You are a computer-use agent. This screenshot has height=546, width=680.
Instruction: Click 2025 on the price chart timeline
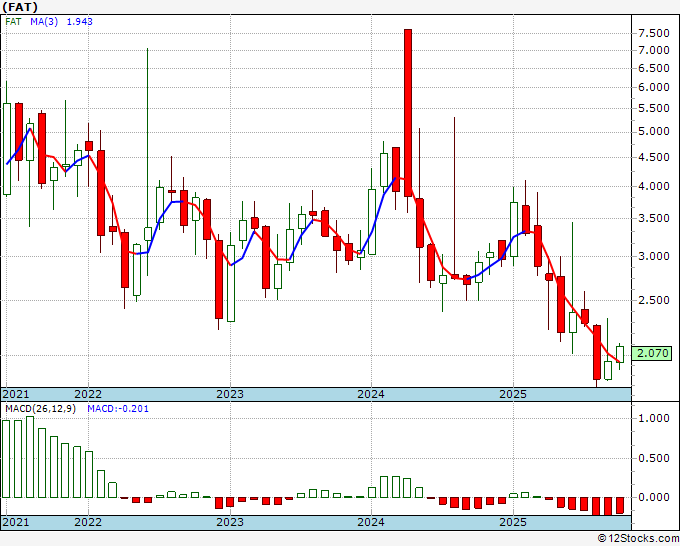pos(513,394)
